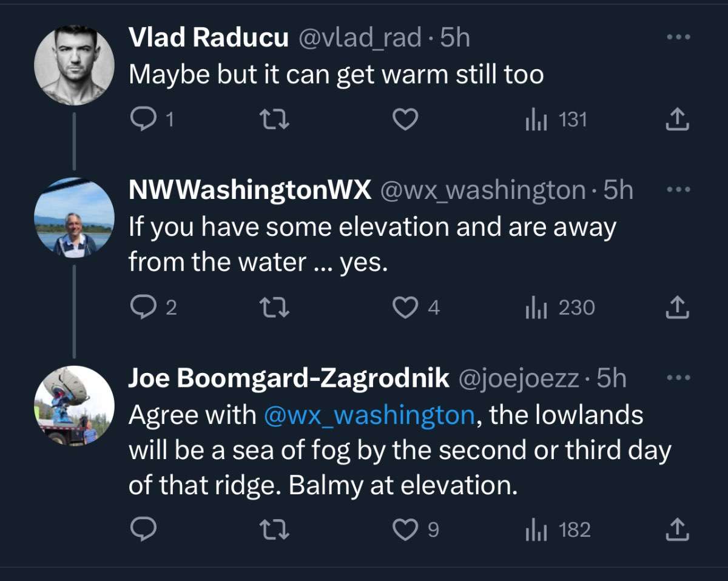Open more options on Joe's tweet
The height and width of the screenshot is (581, 728).
click(678, 378)
